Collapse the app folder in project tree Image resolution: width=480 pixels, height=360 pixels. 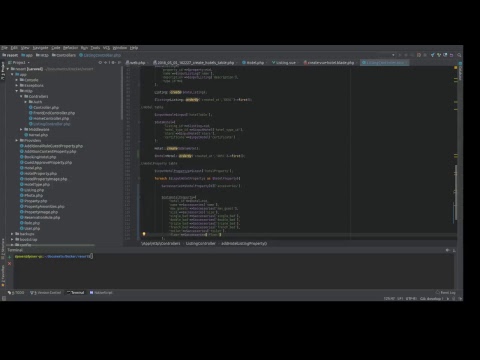click(x=12, y=74)
